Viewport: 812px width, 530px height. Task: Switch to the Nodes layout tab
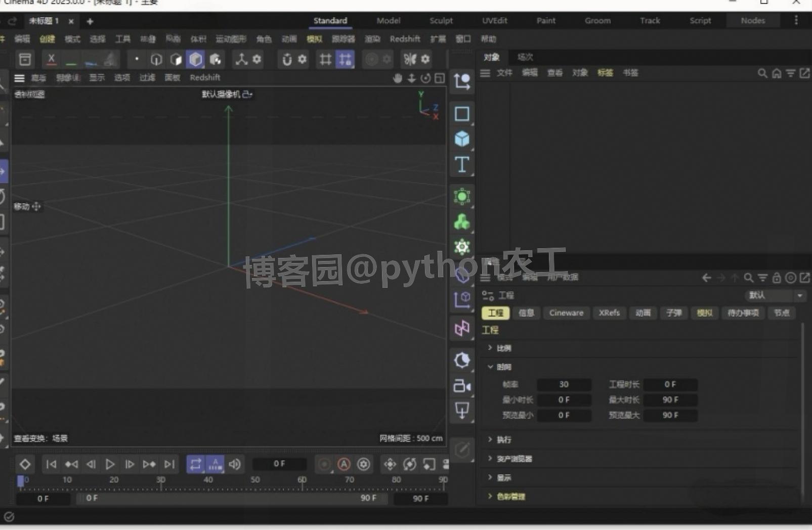[752, 21]
